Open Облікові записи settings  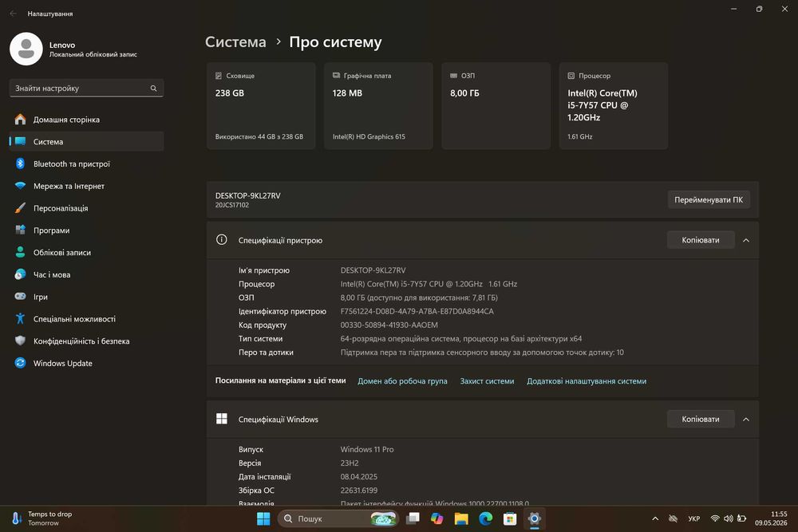coord(86,252)
